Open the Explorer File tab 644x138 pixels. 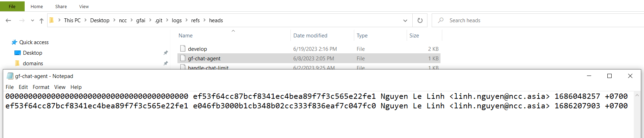click(x=12, y=6)
